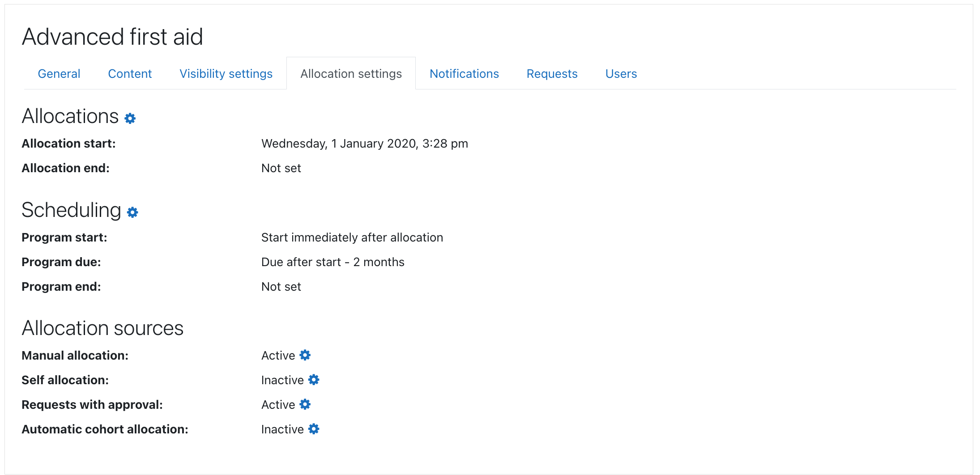Image resolution: width=980 pixels, height=475 pixels.
Task: Go to Visibility settings tab
Action: (226, 74)
